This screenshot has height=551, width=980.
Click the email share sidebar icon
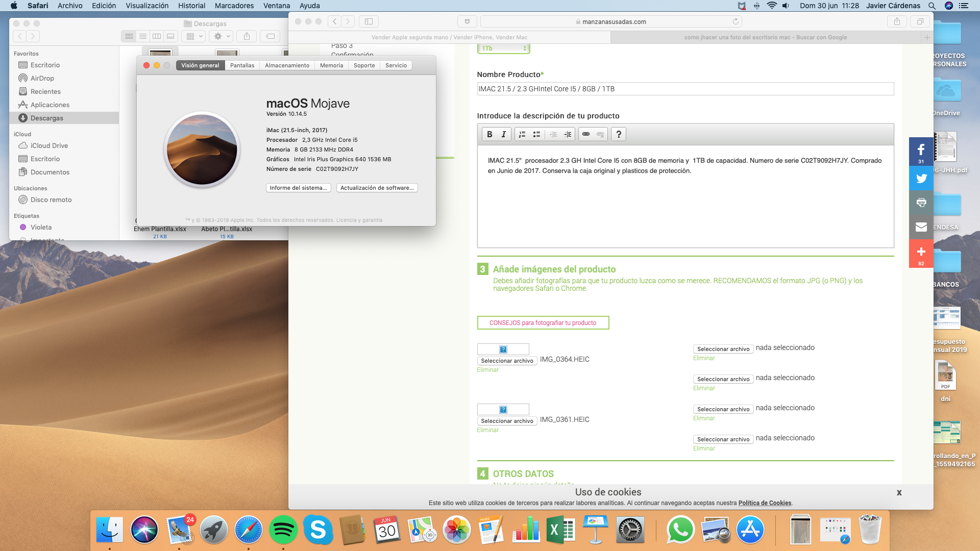click(x=921, y=227)
